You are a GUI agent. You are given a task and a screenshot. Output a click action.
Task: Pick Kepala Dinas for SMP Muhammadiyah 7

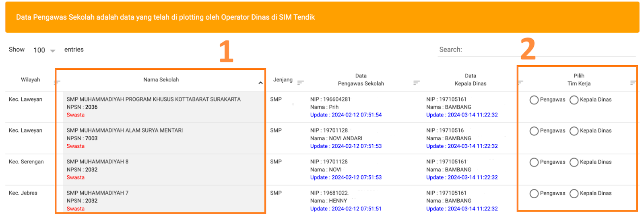pyautogui.click(x=574, y=193)
